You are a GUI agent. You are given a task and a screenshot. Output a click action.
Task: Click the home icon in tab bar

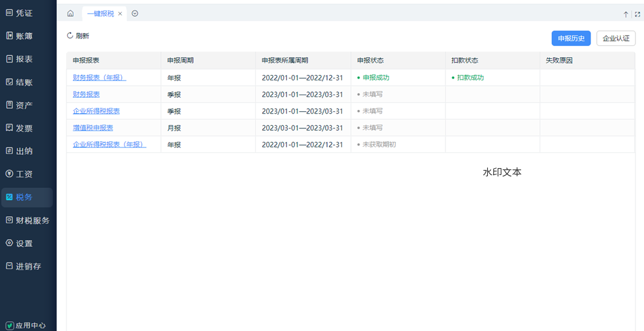tap(71, 14)
